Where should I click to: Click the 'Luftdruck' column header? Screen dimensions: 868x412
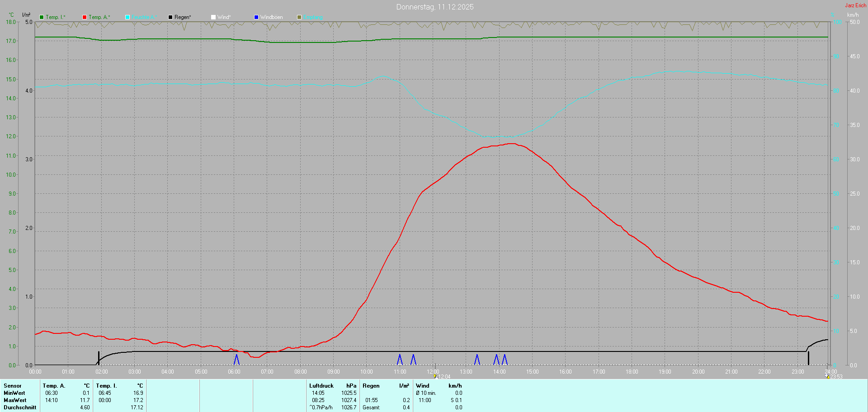(x=321, y=386)
